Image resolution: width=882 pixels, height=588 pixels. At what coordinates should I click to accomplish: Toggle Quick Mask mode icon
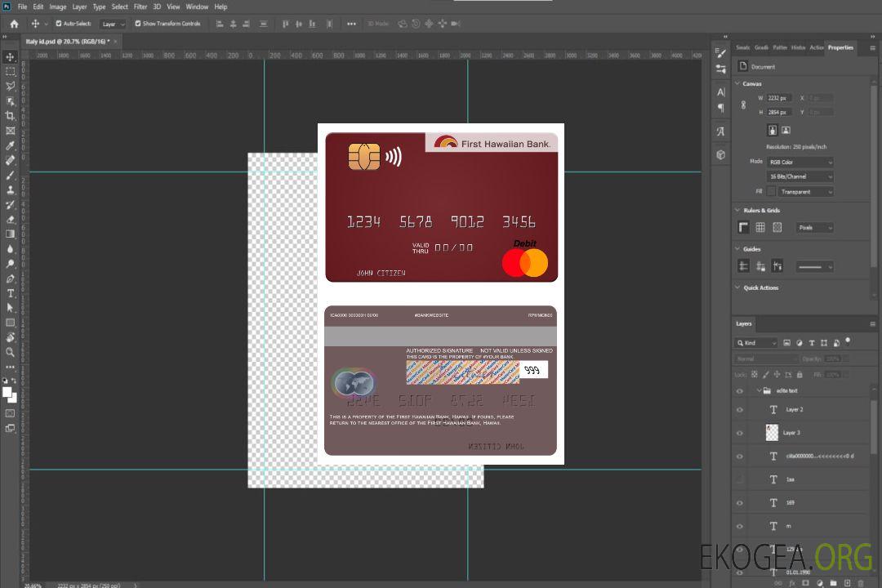tap(10, 413)
